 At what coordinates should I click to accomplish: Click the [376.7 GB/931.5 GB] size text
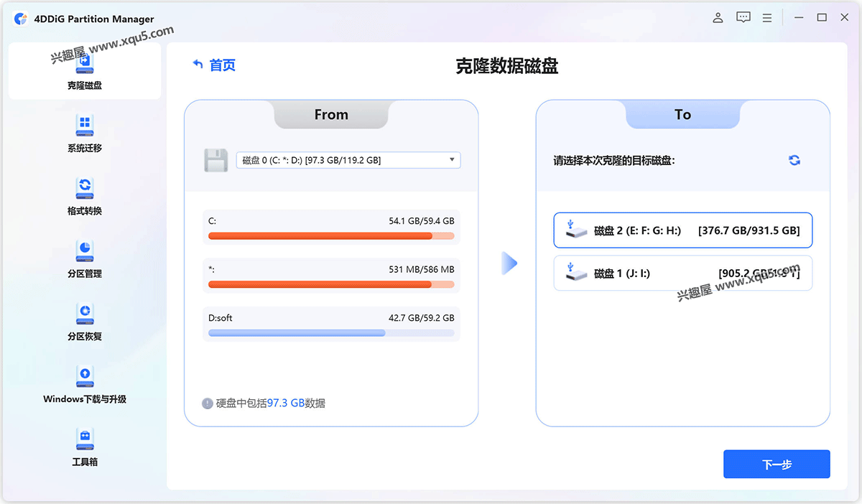(749, 230)
